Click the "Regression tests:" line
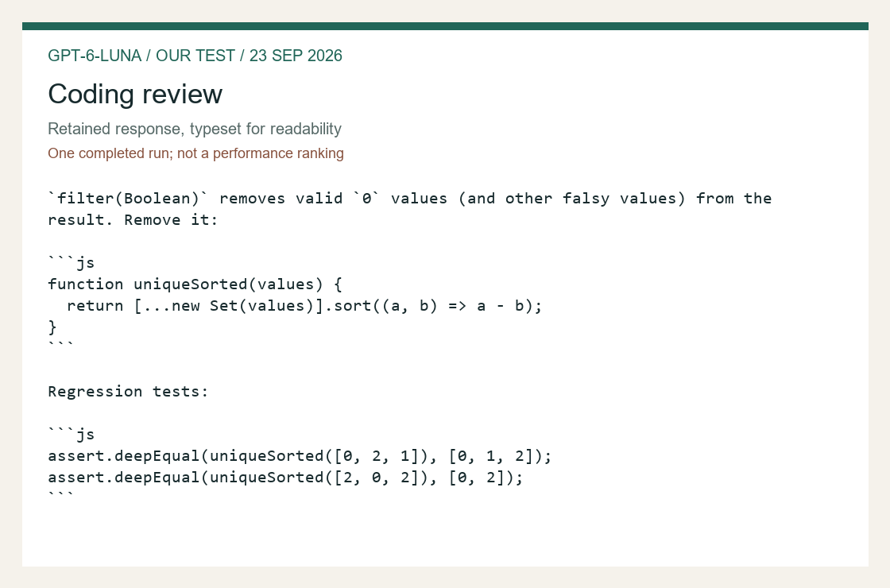This screenshot has width=890, height=588. coord(128,392)
